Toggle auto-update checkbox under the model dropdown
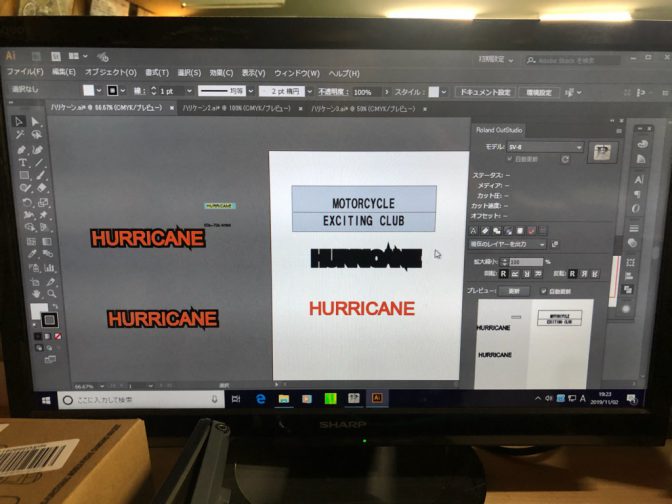672x504 pixels. click(x=511, y=159)
